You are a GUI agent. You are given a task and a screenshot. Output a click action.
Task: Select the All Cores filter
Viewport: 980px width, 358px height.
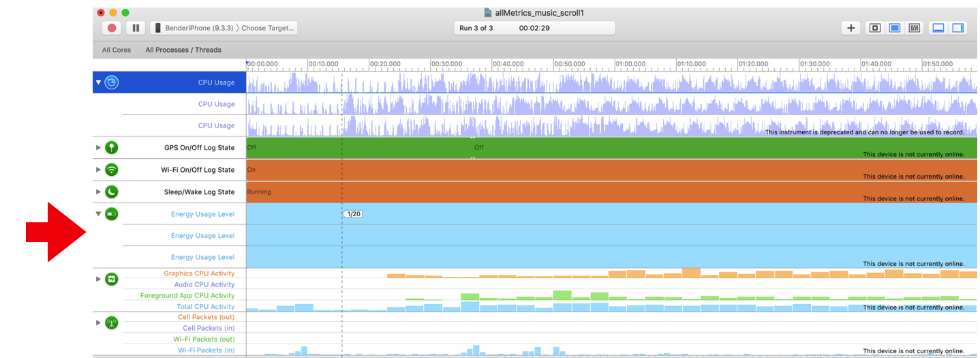point(117,50)
